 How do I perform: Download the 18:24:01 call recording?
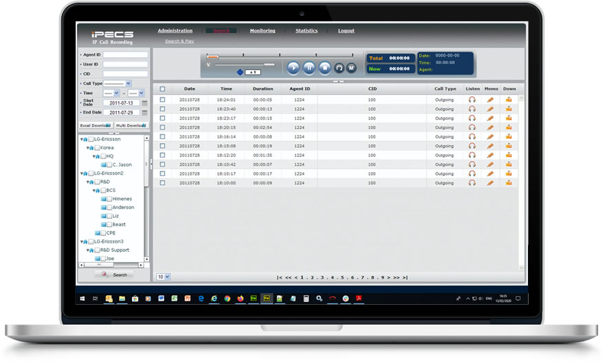(x=509, y=100)
